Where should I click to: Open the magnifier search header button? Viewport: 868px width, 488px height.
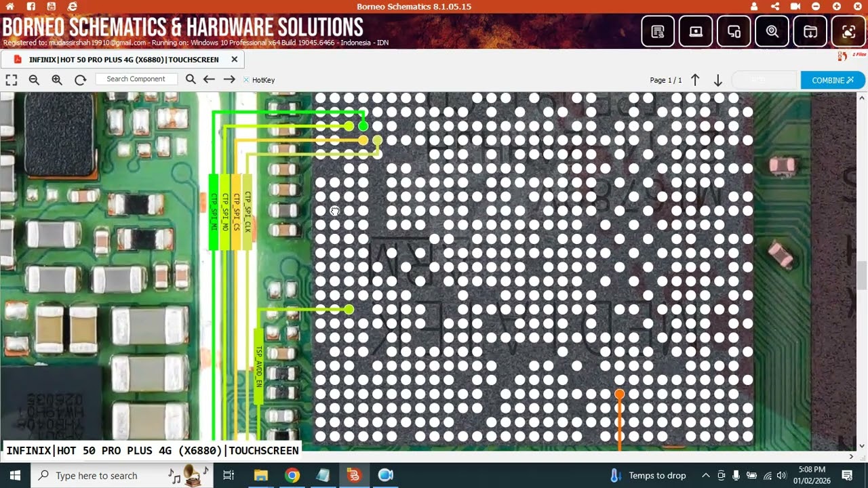pos(772,31)
